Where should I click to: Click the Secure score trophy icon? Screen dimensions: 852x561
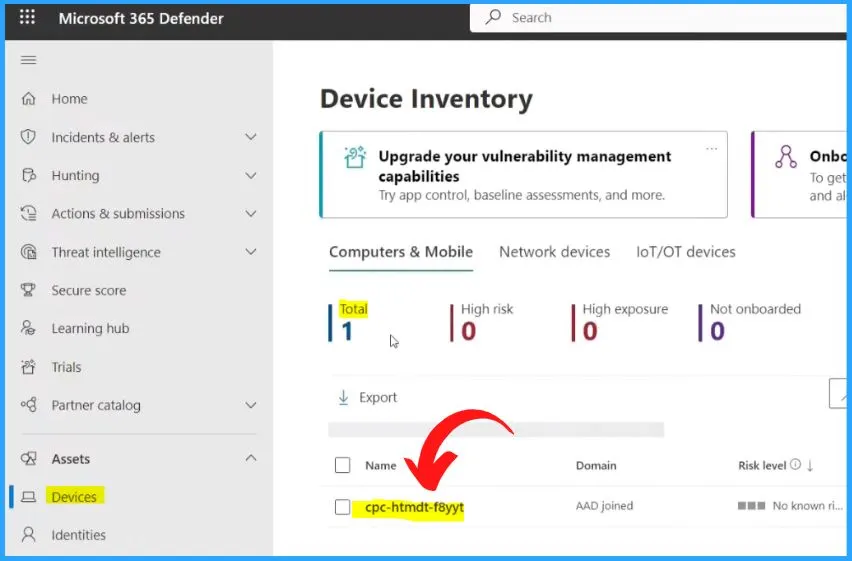click(x=28, y=290)
